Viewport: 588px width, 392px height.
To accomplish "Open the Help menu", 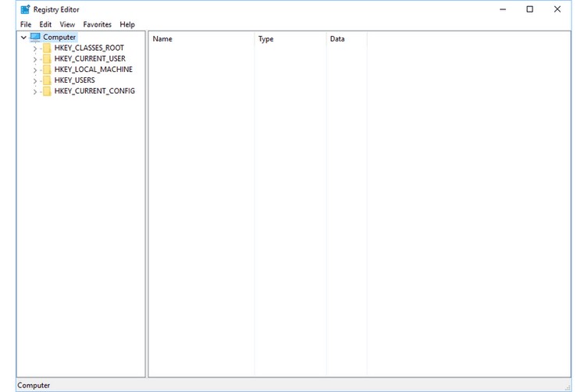I will (x=127, y=24).
